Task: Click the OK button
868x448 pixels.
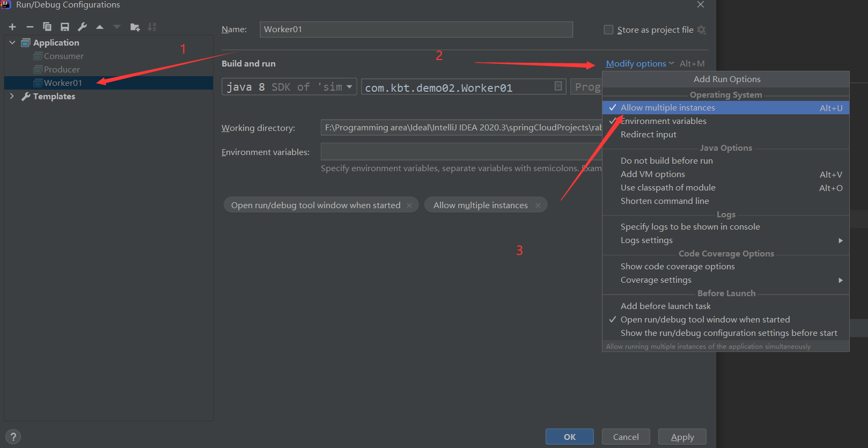Action: [569, 437]
